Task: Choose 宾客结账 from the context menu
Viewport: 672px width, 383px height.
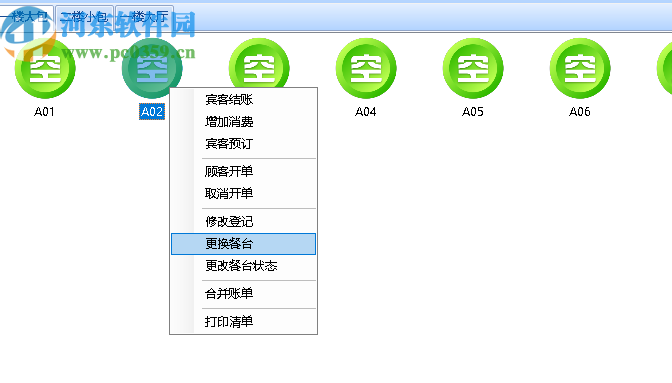Action: click(243, 100)
